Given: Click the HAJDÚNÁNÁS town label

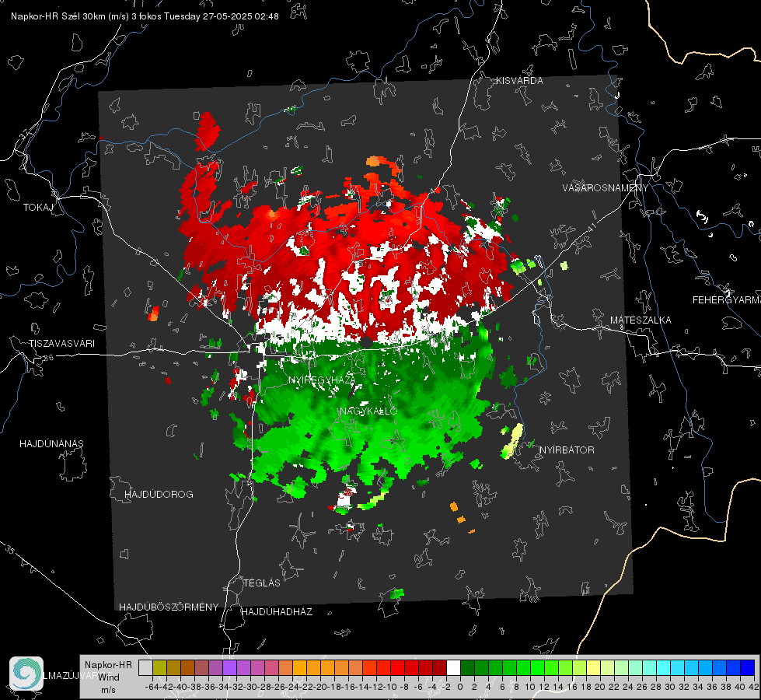Looking at the screenshot, I should pyautogui.click(x=51, y=443).
